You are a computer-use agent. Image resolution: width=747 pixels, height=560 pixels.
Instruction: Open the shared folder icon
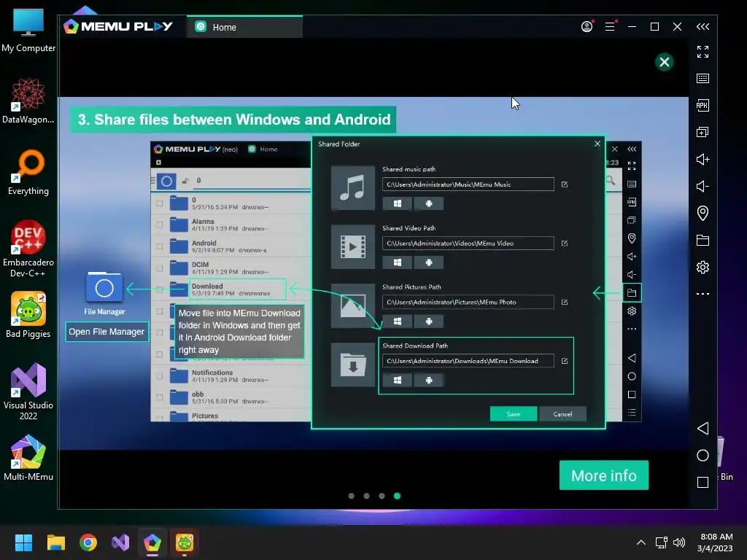pyautogui.click(x=703, y=240)
